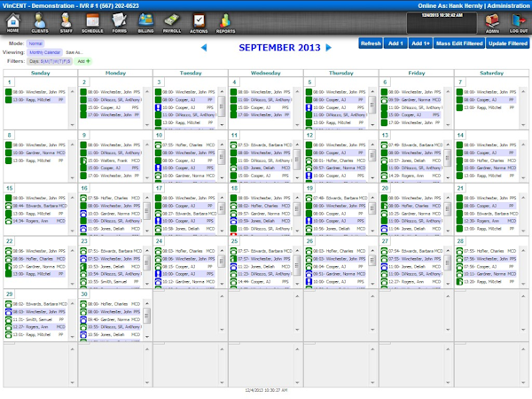Click scroll down arrow in September 2 cell
Viewport: 532px width, 399px height.
click(x=147, y=125)
